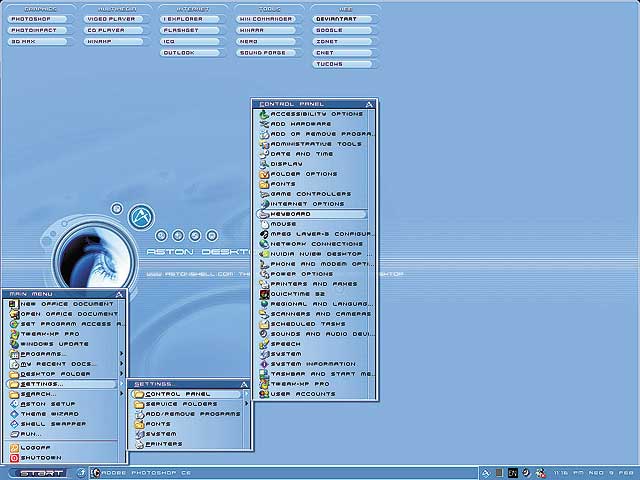Open Printers in Settings menu

pos(188,444)
